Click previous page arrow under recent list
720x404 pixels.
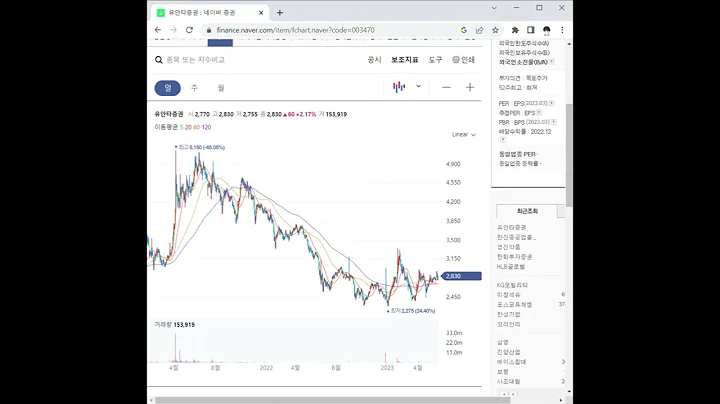coord(504,394)
